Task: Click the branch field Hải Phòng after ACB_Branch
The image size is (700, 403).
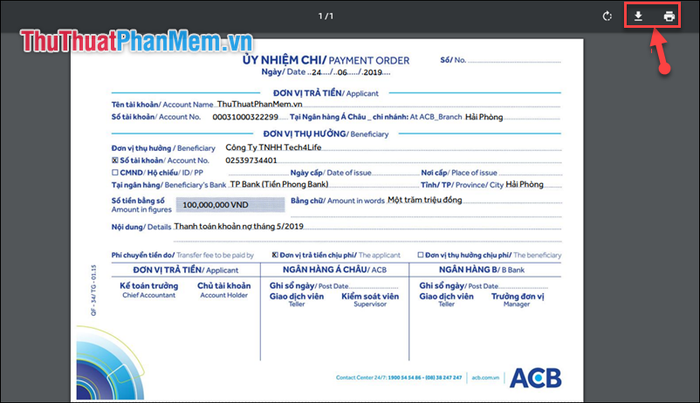Action: [x=484, y=117]
